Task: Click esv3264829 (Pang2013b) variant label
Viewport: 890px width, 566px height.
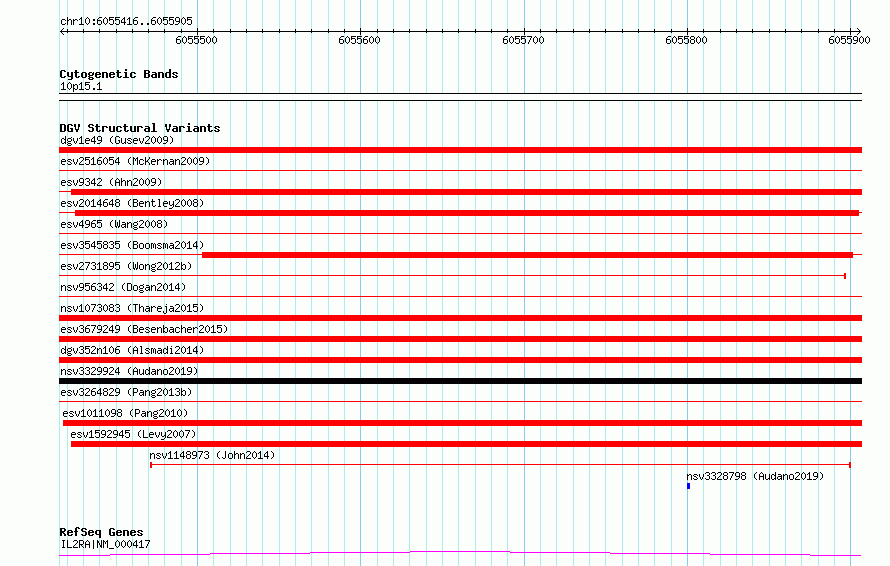Action: (126, 392)
